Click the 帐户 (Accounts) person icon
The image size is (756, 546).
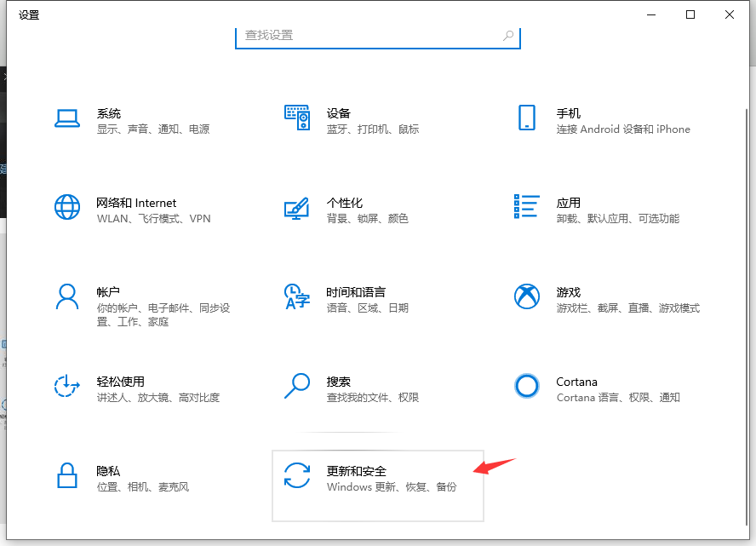point(67,298)
